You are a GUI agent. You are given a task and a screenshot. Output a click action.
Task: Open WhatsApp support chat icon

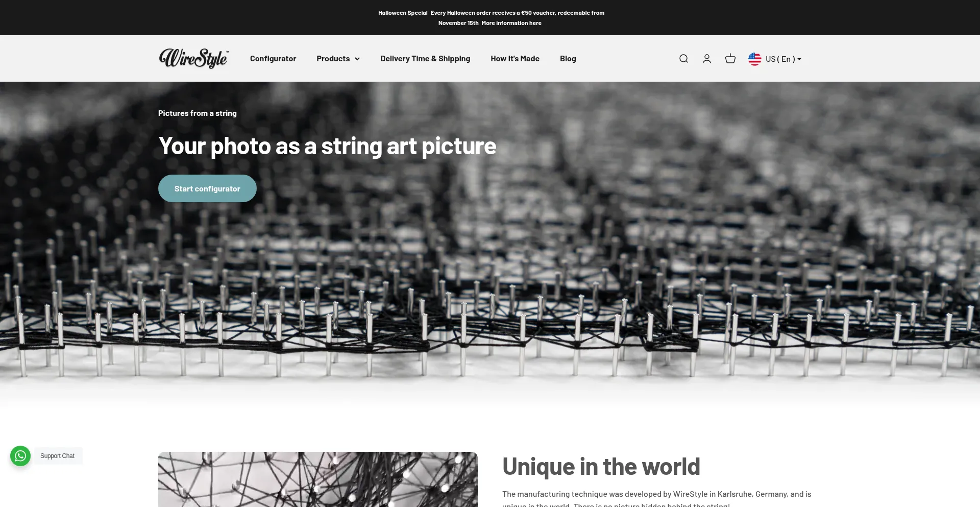click(20, 456)
